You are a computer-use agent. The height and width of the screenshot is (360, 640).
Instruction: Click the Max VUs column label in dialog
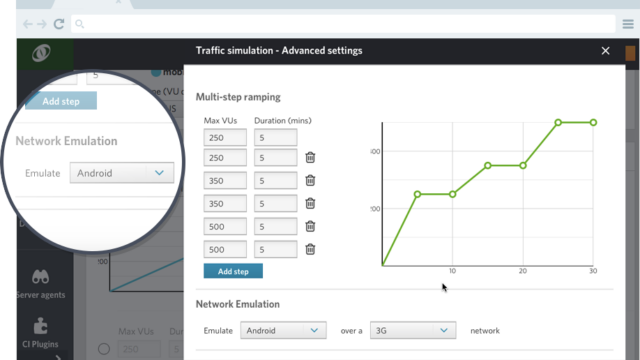coord(220,120)
